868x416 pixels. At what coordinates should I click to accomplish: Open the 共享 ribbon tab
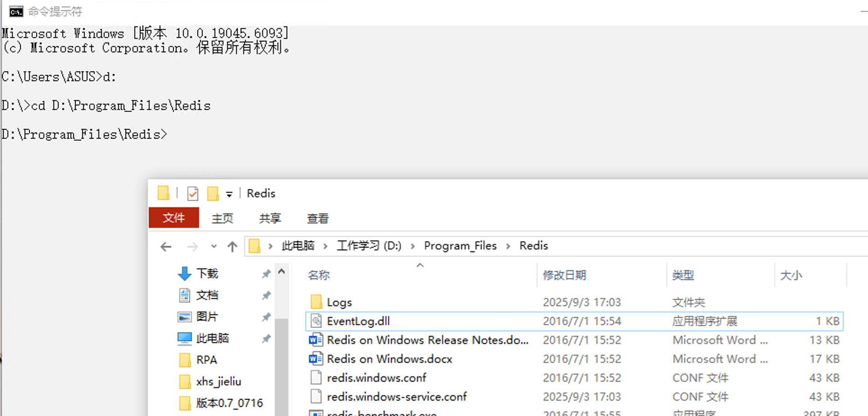pyautogui.click(x=270, y=218)
